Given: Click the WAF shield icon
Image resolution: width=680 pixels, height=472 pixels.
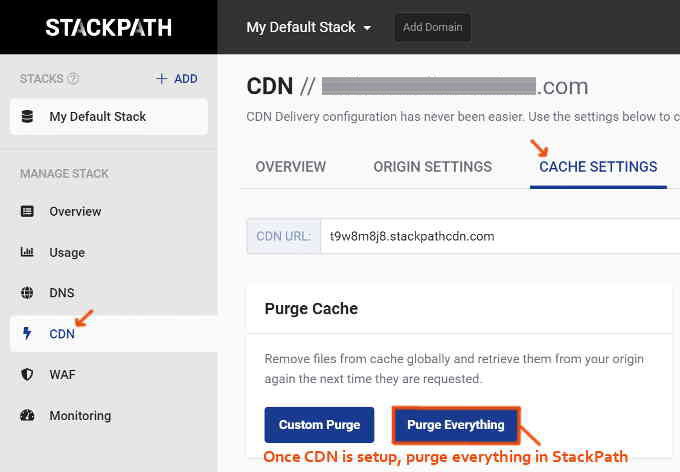Looking at the screenshot, I should pos(27,374).
